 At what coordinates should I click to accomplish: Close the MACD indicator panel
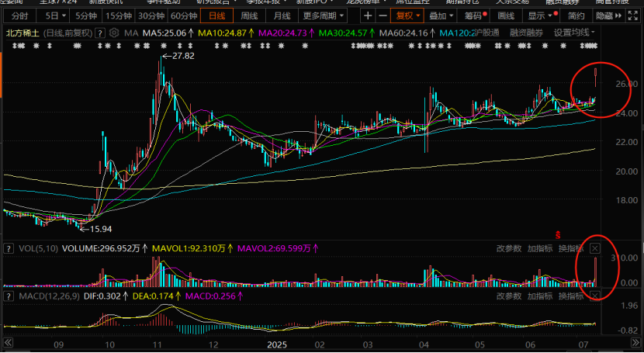(x=594, y=296)
